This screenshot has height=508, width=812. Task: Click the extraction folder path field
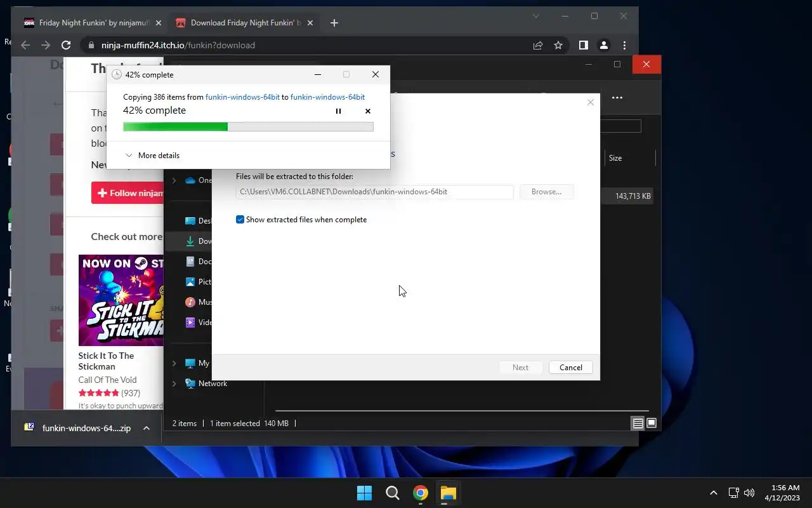tap(374, 192)
